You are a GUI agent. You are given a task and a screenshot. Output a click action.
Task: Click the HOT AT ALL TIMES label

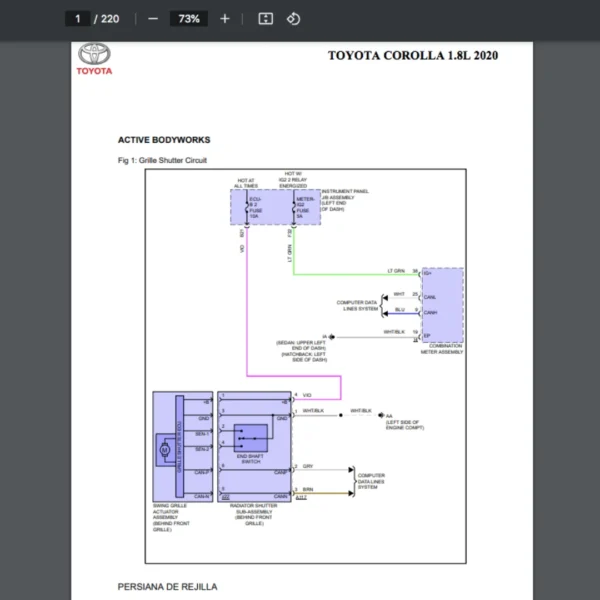246,183
